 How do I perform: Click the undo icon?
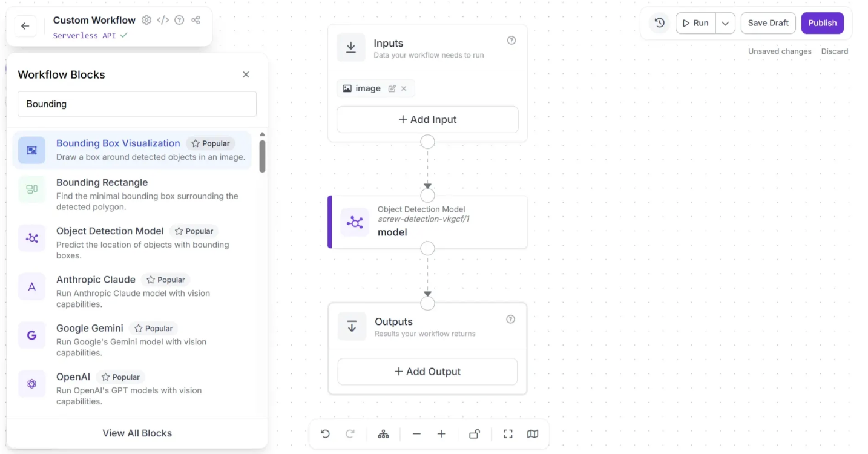pos(325,434)
